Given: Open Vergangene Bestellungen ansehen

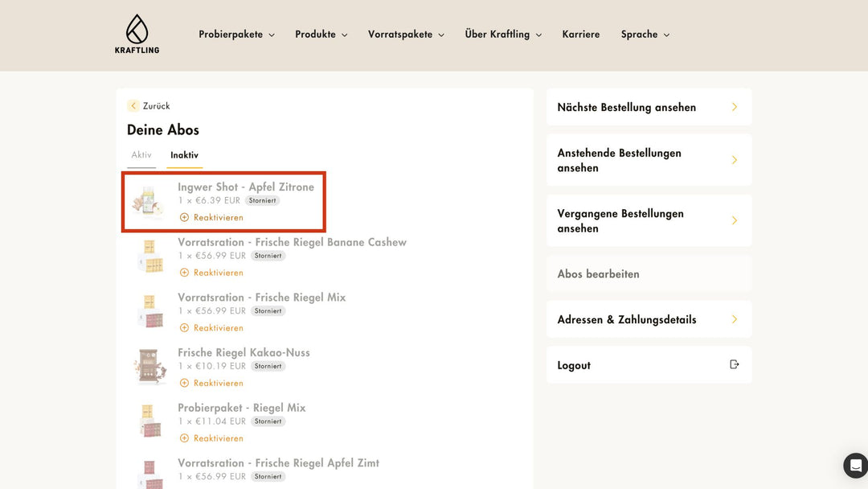Looking at the screenshot, I should (649, 220).
